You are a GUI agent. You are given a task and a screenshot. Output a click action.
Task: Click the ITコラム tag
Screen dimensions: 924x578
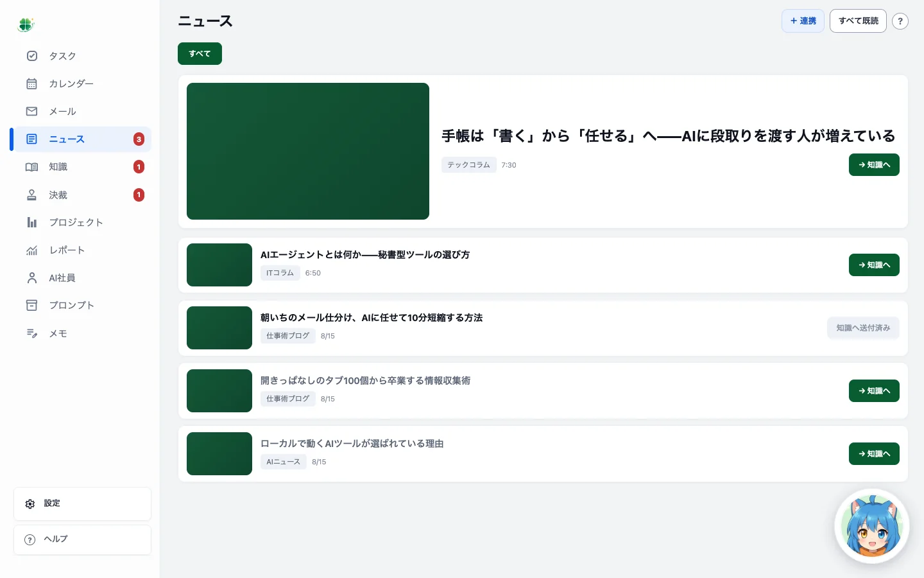280,273
